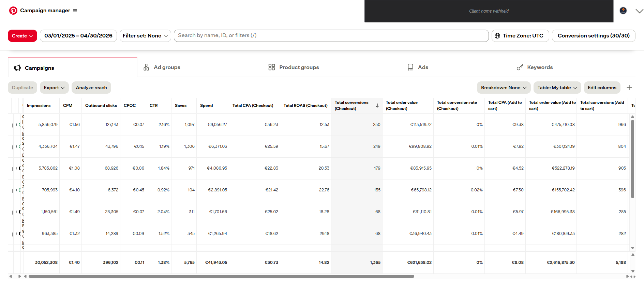
Task: Click the horizontal scrollbar thumb
Action: 221,277
